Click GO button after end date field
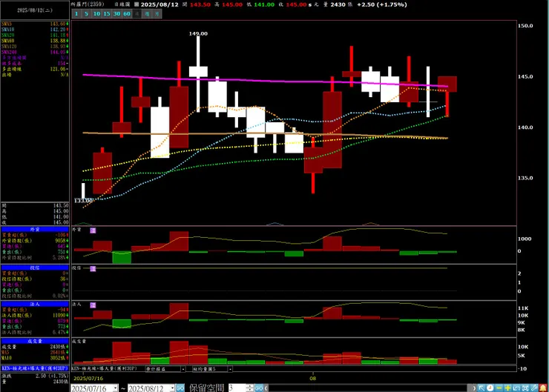 (x=180, y=388)
